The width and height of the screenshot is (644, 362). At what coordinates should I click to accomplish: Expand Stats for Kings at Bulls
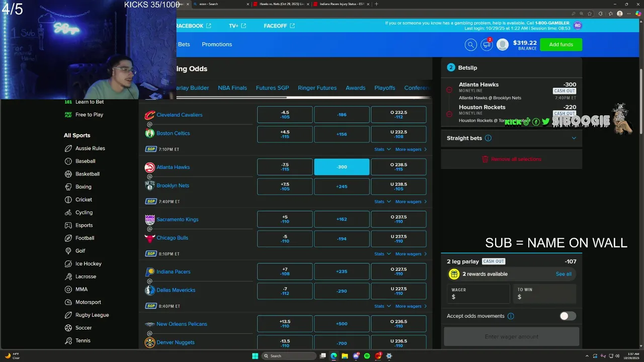pyautogui.click(x=382, y=254)
